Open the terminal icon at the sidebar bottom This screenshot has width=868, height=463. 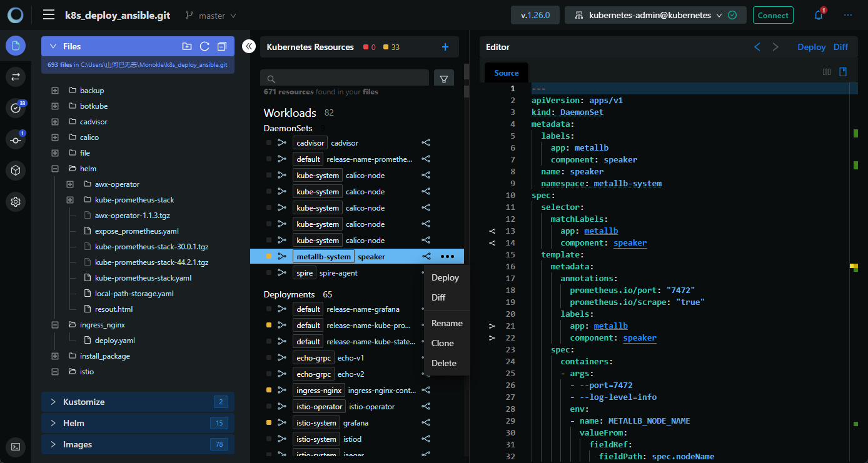16,446
